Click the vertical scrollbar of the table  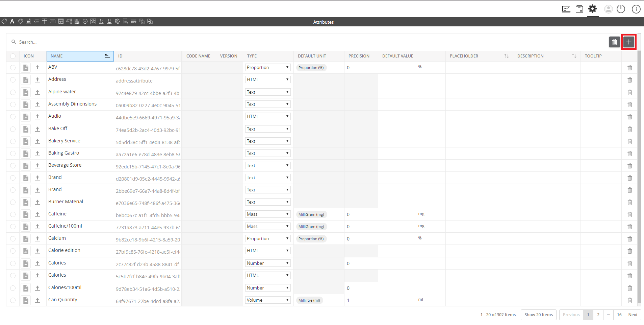pyautogui.click(x=639, y=178)
